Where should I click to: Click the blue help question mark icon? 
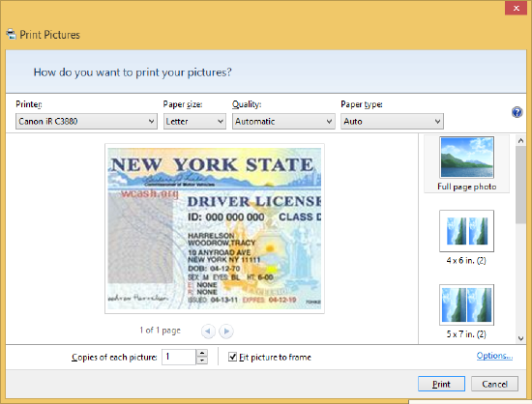(517, 112)
